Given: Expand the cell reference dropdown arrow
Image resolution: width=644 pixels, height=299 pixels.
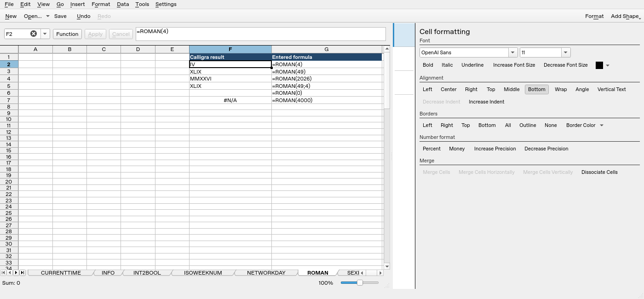Looking at the screenshot, I should click(45, 34).
